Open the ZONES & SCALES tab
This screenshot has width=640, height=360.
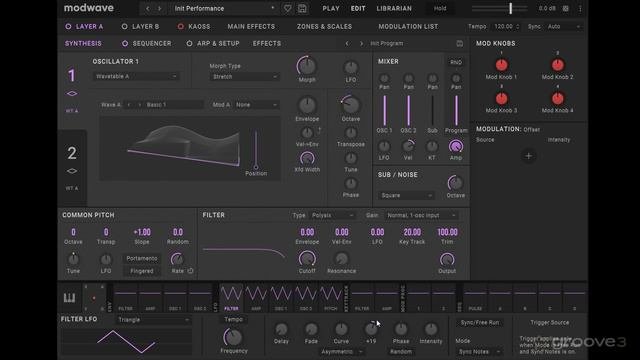point(324,27)
